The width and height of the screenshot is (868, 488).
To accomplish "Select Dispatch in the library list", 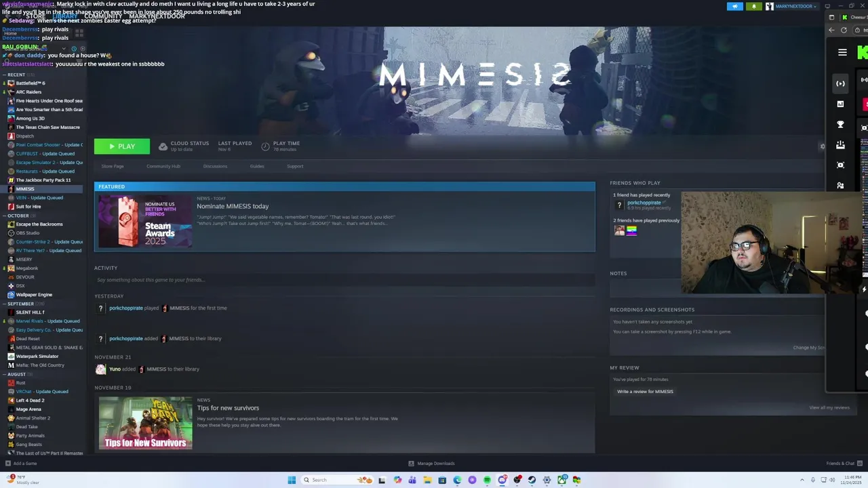I will click(x=25, y=136).
